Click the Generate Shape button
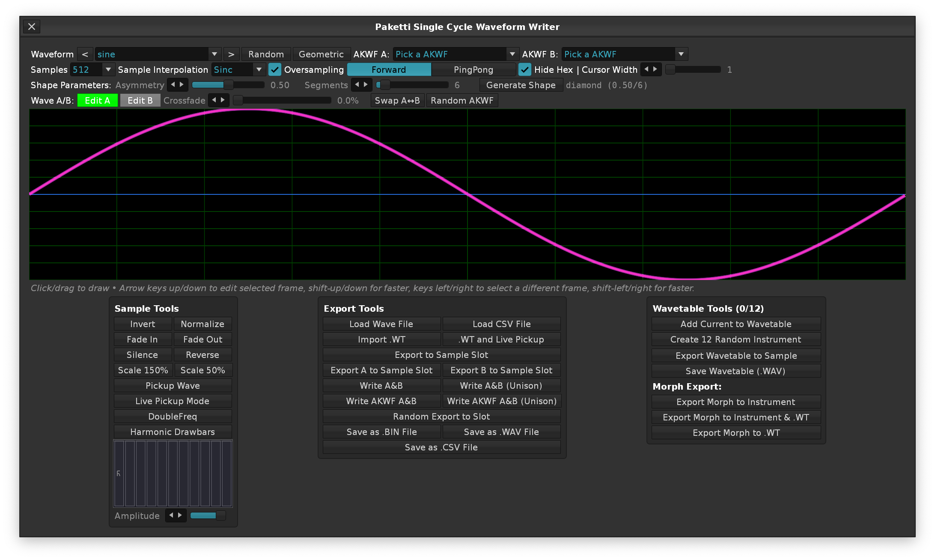 click(x=521, y=85)
